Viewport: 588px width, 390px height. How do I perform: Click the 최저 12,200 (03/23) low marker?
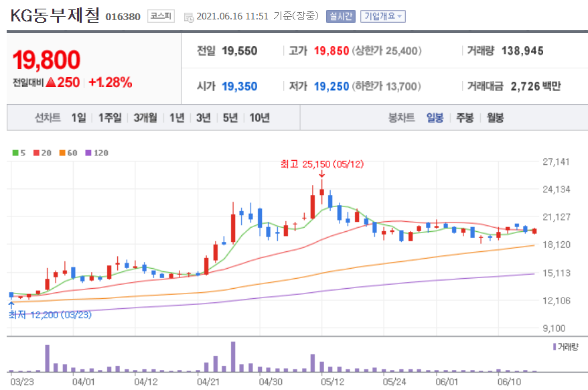tap(50, 314)
